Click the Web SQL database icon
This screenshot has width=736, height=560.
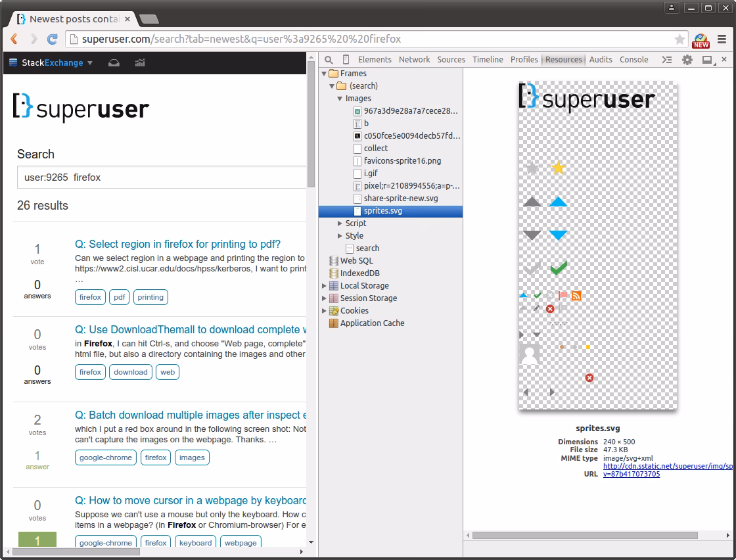point(334,261)
